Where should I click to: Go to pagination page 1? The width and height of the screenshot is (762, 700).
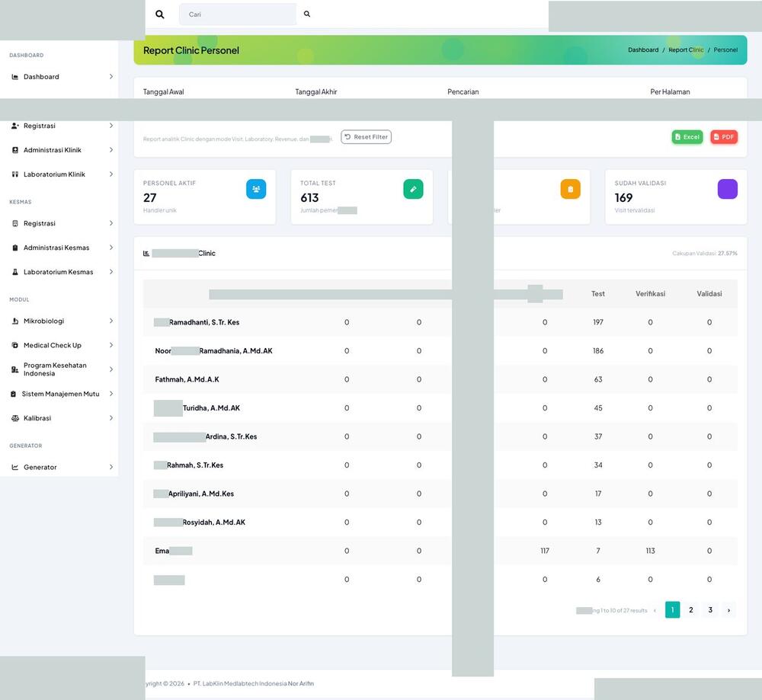[672, 610]
